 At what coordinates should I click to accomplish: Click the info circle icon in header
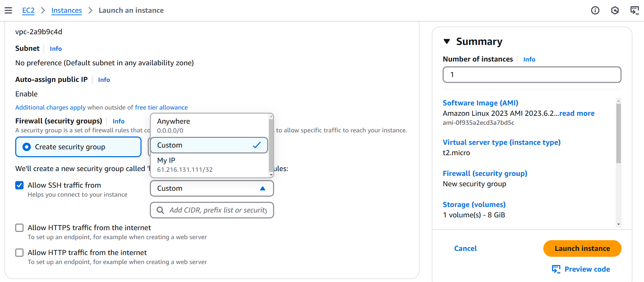click(x=595, y=10)
